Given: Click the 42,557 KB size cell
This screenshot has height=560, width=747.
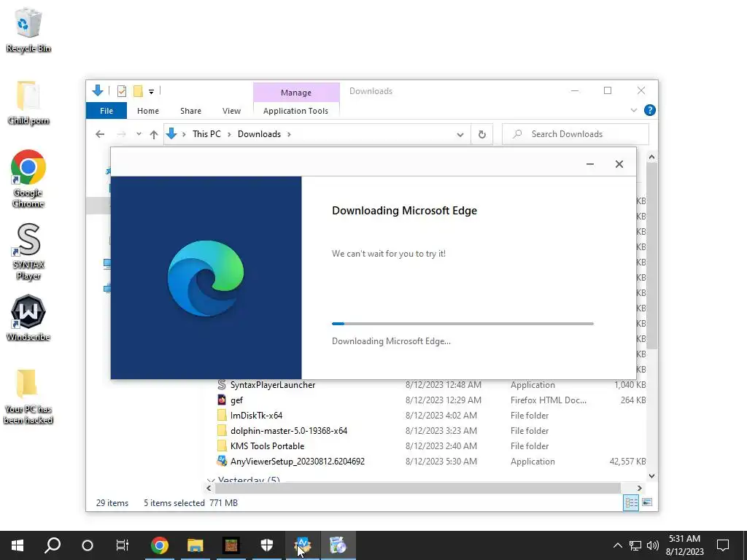Looking at the screenshot, I should [x=627, y=462].
